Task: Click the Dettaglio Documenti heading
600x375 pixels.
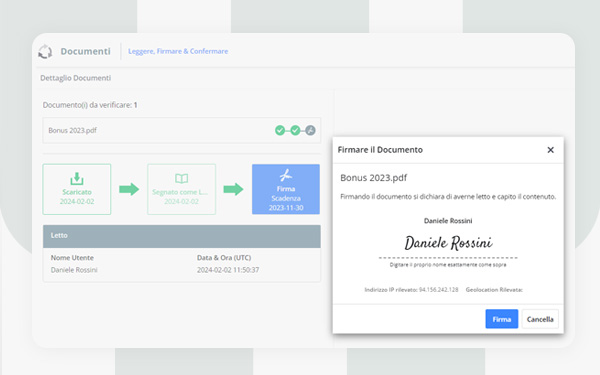Action: pyautogui.click(x=75, y=78)
